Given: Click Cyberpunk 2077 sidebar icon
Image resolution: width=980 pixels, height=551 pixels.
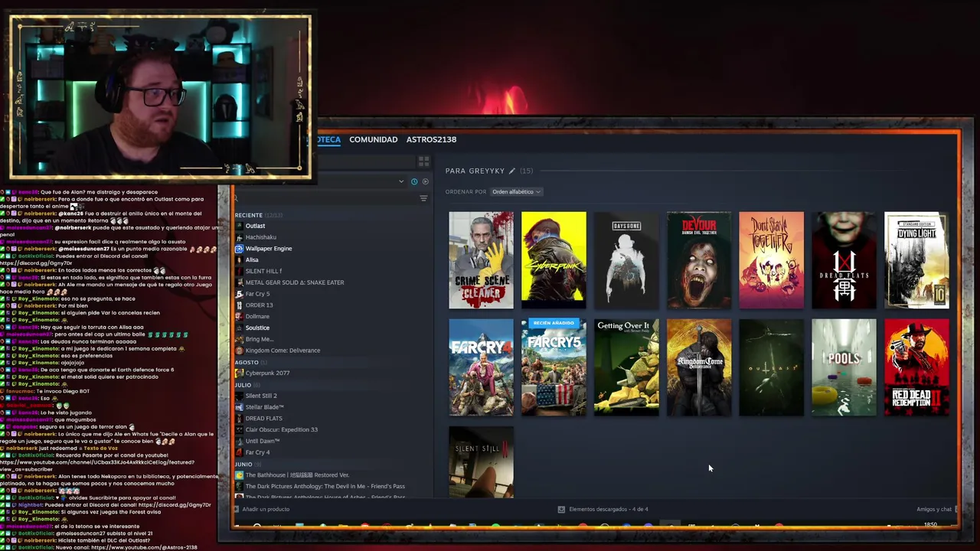Looking at the screenshot, I should [x=239, y=373].
